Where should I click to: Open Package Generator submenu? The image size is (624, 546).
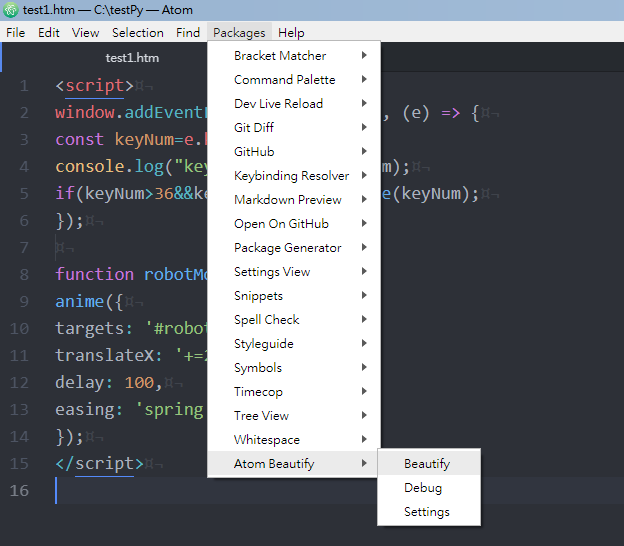(x=294, y=248)
